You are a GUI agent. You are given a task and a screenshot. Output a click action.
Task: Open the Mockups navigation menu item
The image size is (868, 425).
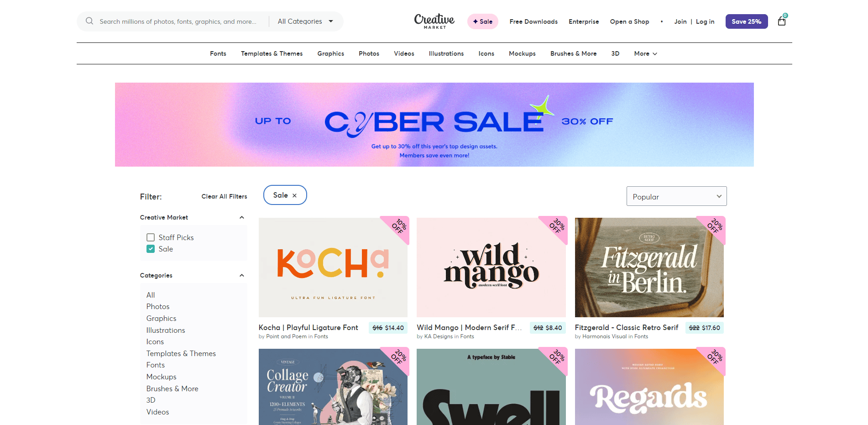(x=522, y=54)
